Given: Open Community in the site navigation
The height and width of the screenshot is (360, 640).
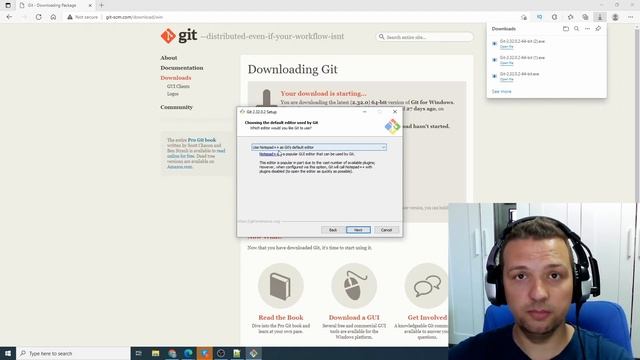Looking at the screenshot, I should click(176, 107).
